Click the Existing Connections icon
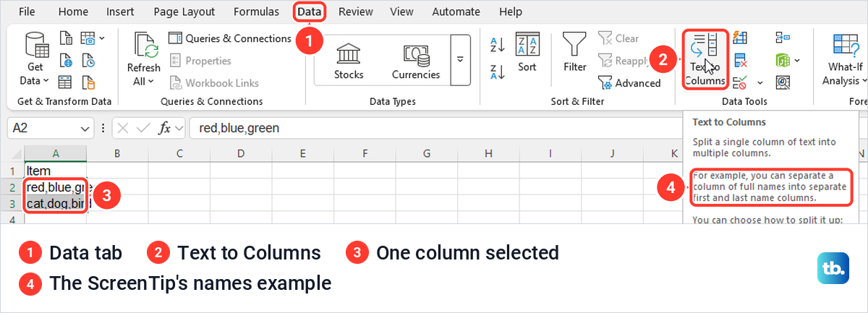 point(88,82)
